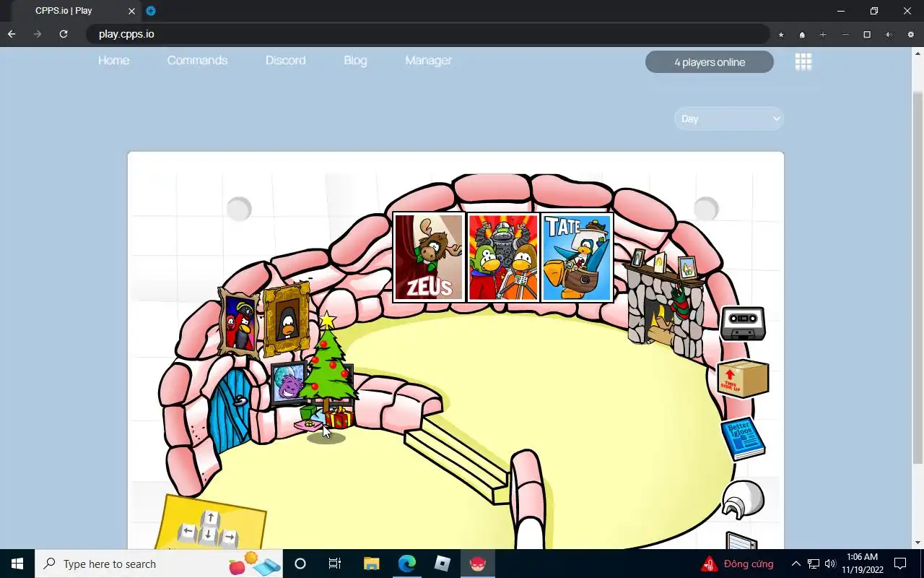Screen dimensions: 924x578
Task: Show hidden system tray icons
Action: [796, 564]
